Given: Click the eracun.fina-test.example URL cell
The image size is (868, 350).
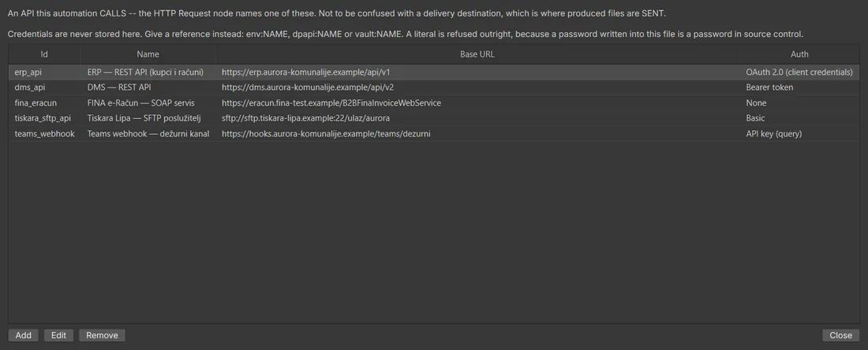Looking at the screenshot, I should point(477,102).
